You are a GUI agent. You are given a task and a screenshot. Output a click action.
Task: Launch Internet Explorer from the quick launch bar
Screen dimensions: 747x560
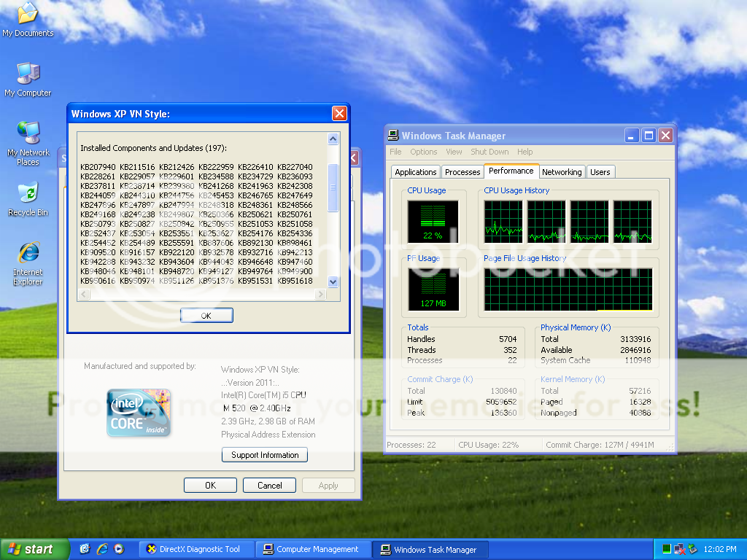click(x=102, y=549)
